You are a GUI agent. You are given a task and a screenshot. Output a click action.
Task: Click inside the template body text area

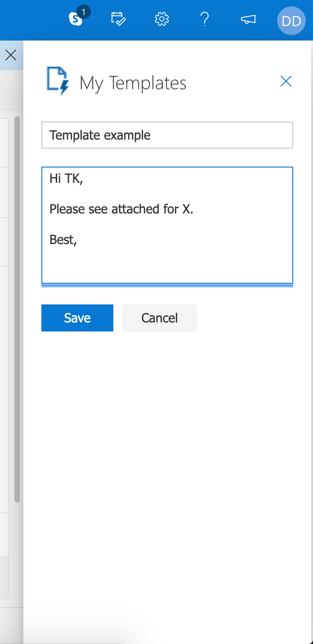click(167, 225)
